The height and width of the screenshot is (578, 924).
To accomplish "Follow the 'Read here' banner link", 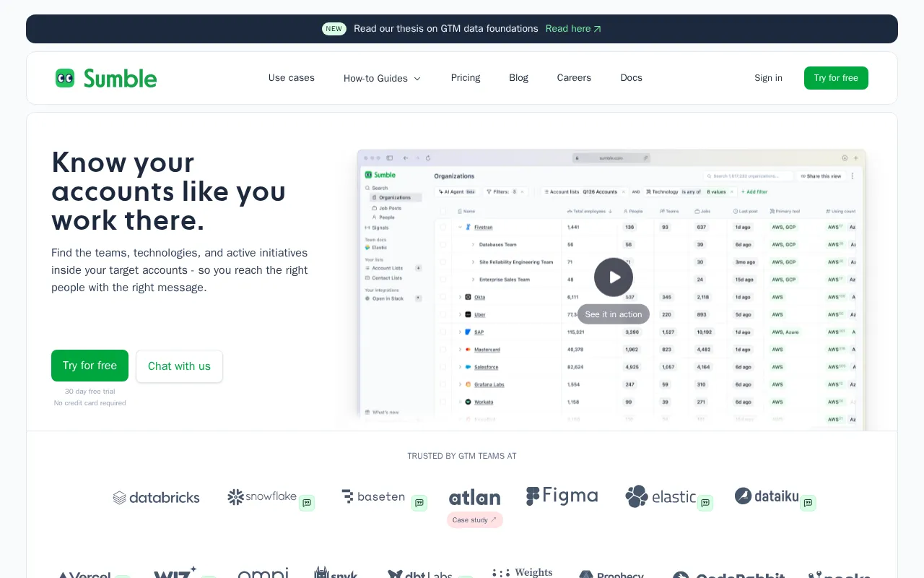I will click(573, 29).
